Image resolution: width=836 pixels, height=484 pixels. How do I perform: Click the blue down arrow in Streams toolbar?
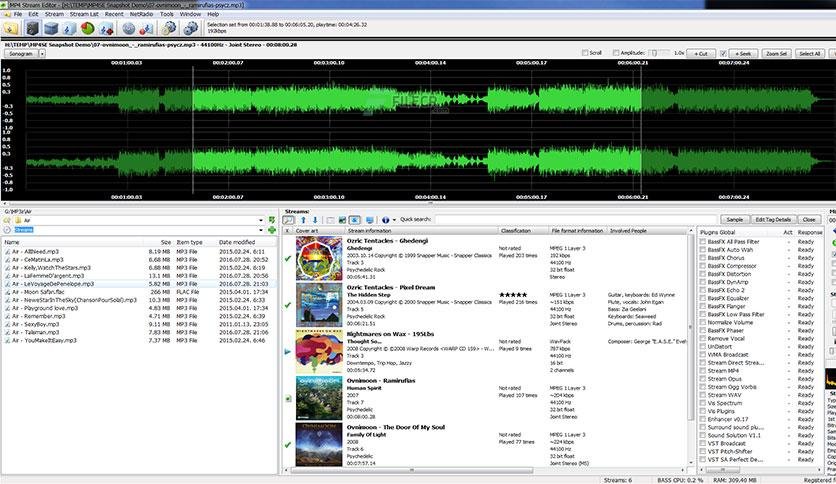pos(315,220)
